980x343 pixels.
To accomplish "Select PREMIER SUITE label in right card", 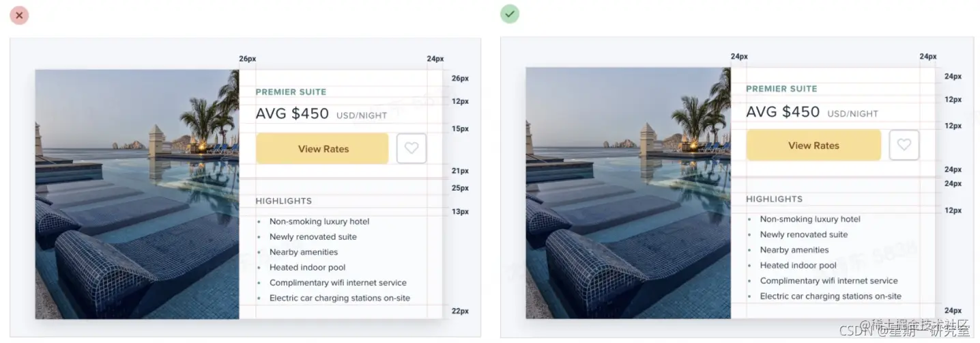I will click(x=781, y=89).
